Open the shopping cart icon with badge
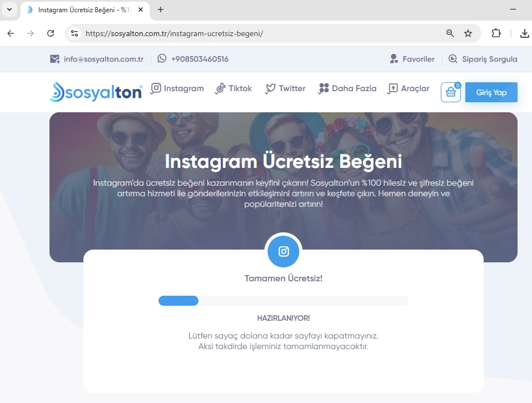The width and height of the screenshot is (532, 403). [450, 92]
